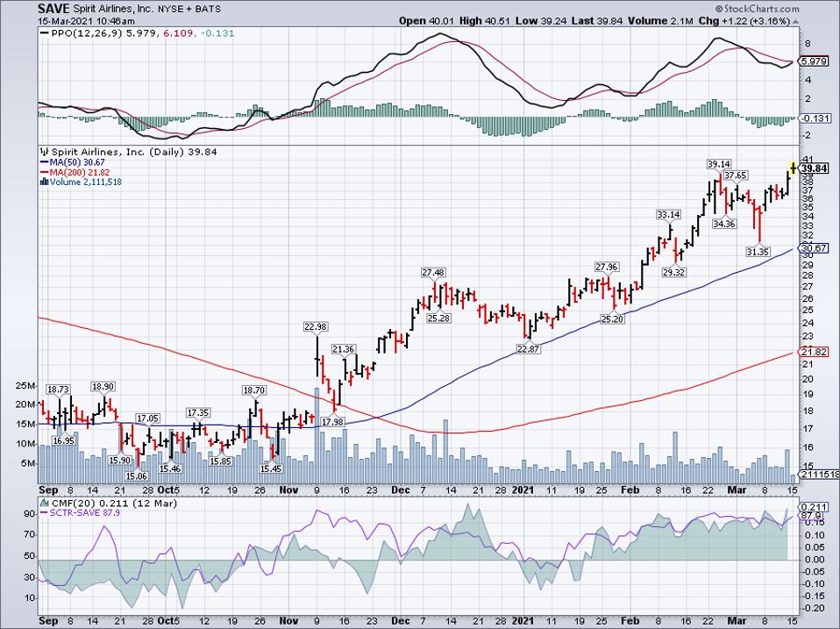Click the 31.35 low price annotation
This screenshot has width=840, height=629.
758,251
